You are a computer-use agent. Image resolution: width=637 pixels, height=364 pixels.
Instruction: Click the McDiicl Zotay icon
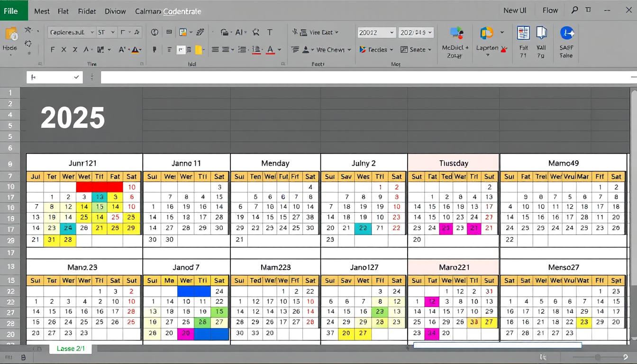coord(456,33)
